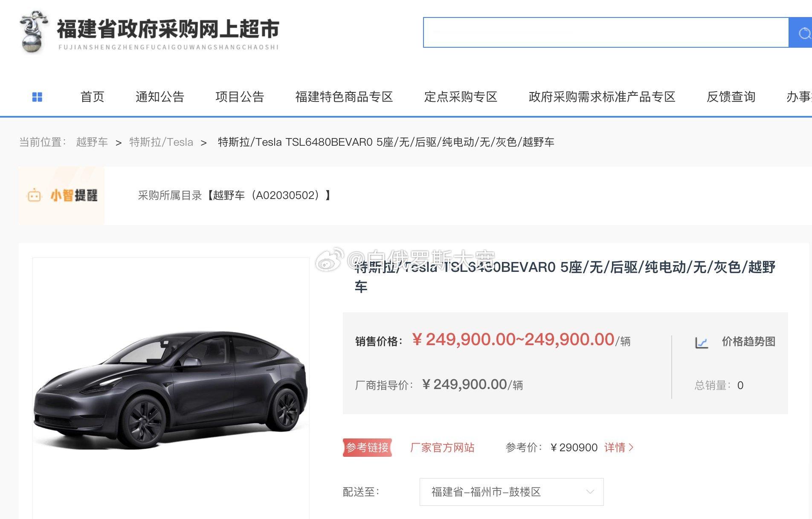
Task: Click the 当前位置 label
Action: 43,142
